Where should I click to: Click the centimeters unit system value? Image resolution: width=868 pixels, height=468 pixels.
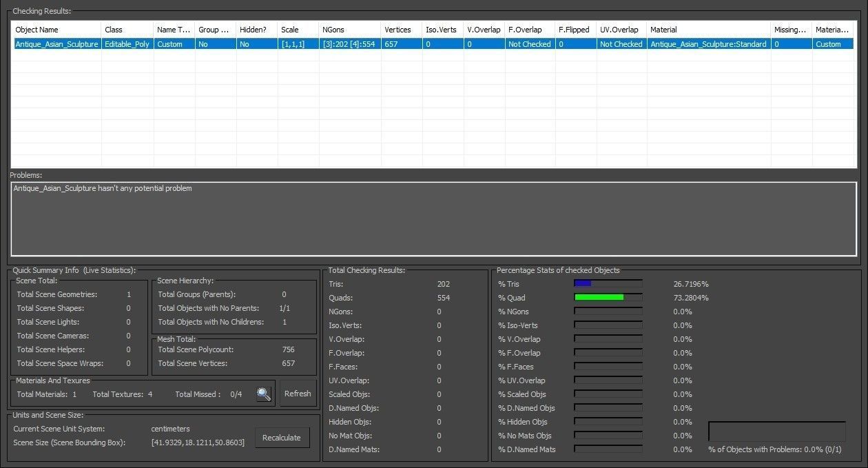pos(170,429)
